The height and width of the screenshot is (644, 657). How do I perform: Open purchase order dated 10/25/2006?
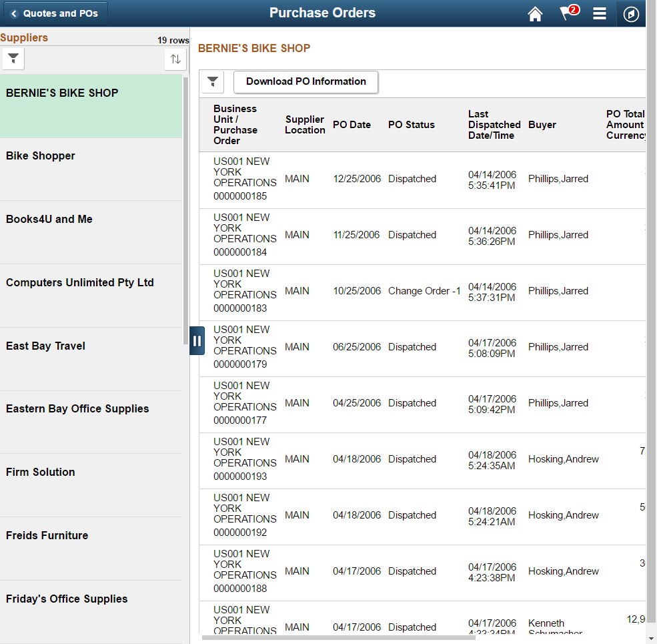click(356, 290)
